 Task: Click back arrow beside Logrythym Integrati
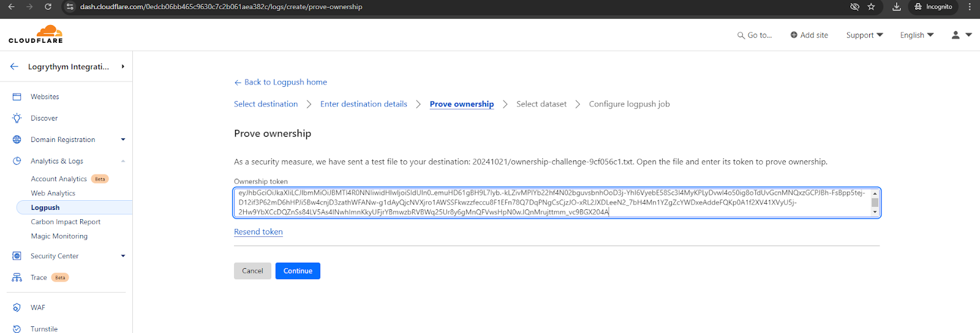14,66
